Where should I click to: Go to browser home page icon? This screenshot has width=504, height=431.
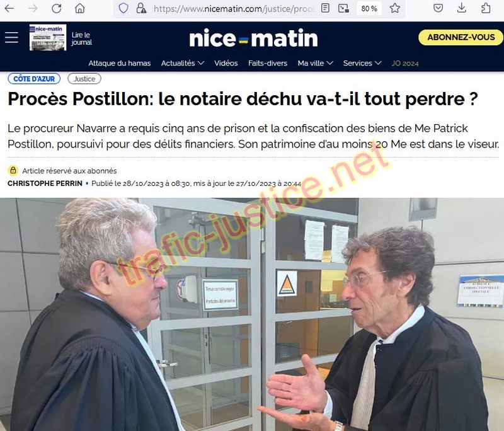click(80, 8)
